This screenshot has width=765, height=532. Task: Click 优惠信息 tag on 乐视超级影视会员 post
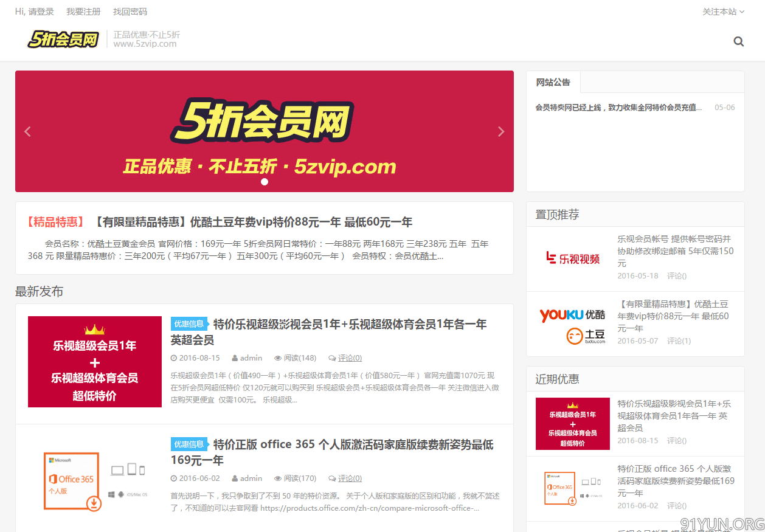pyautogui.click(x=189, y=324)
